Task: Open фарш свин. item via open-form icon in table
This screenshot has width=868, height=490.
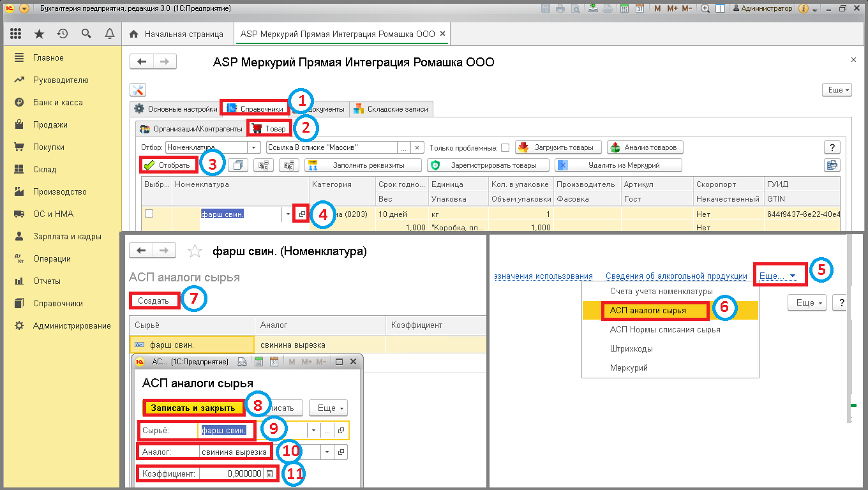Action: click(302, 214)
